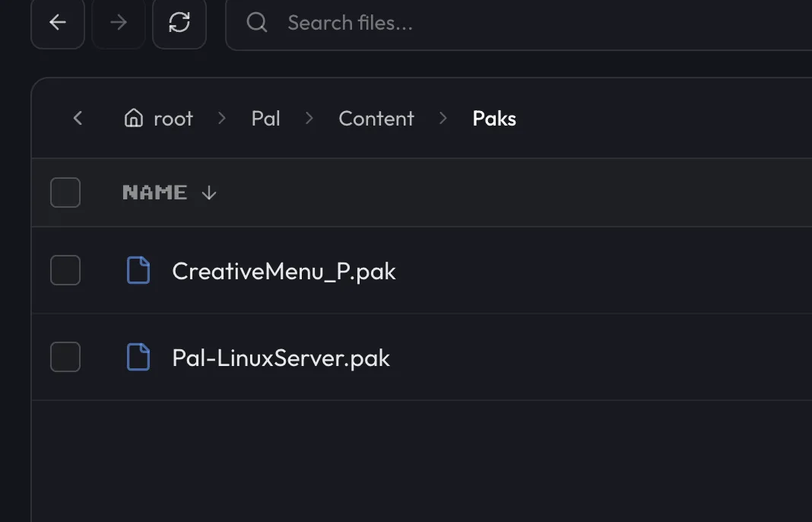812x522 pixels.
Task: Check the box for Pal-LinuxServer.pak
Action: click(x=65, y=357)
